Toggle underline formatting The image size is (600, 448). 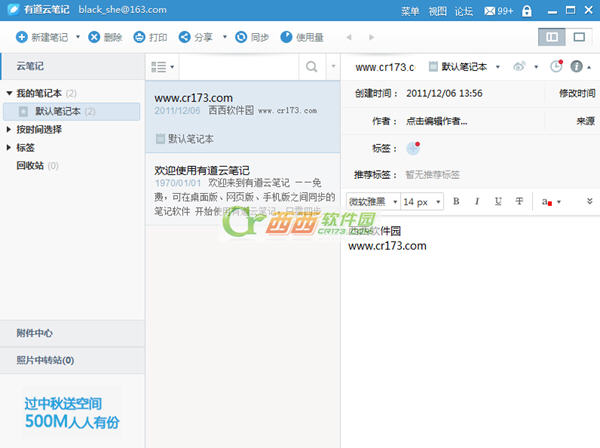pos(498,201)
